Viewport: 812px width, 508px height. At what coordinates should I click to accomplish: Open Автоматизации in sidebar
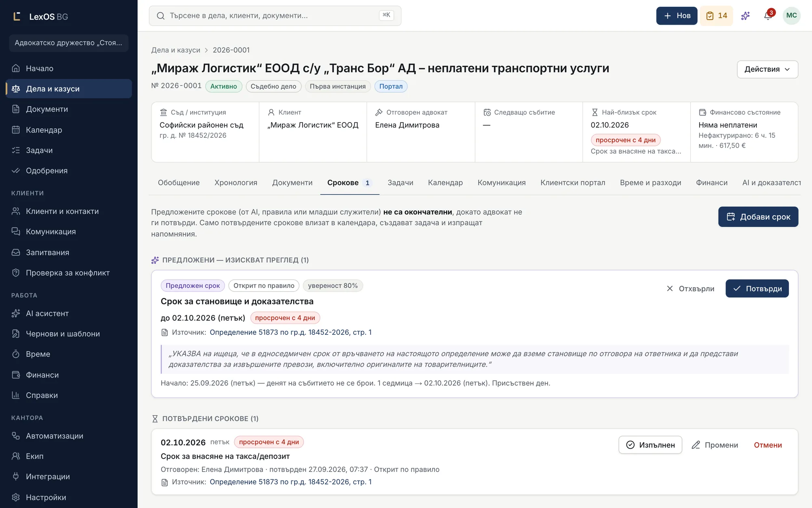pos(69,436)
